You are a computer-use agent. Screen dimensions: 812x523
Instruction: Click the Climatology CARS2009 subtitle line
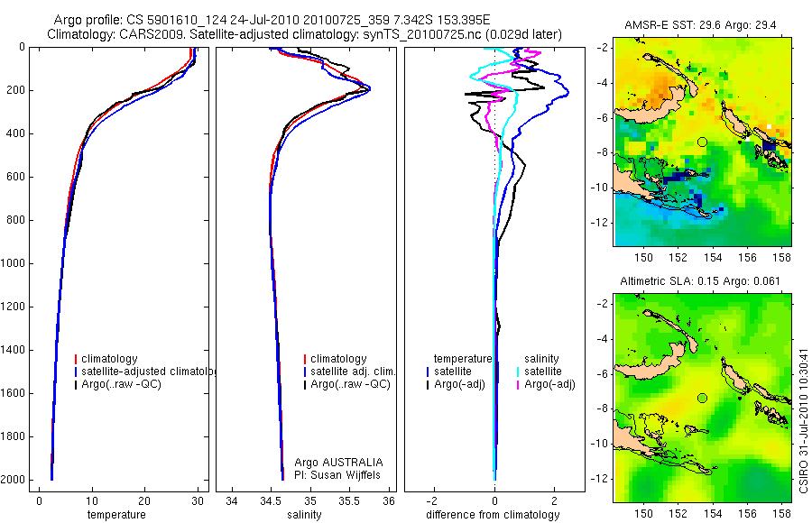(305, 34)
